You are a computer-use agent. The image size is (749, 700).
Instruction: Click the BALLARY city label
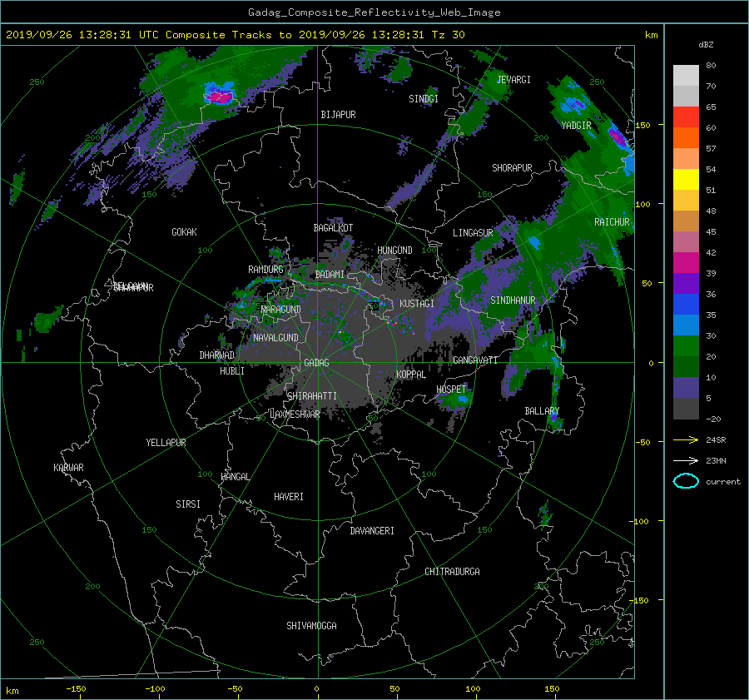point(542,411)
